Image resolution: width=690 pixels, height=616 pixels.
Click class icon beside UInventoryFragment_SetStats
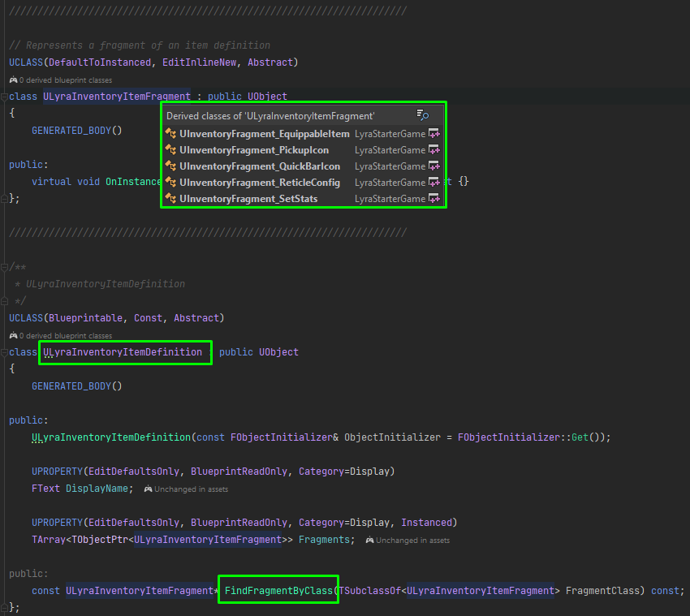pos(170,199)
